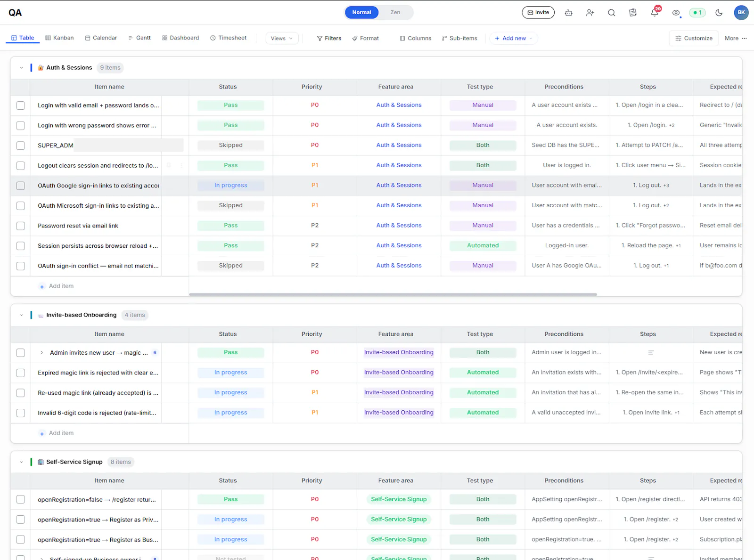
Task: Tick checkbox for Expired magic link row
Action: [x=21, y=373]
